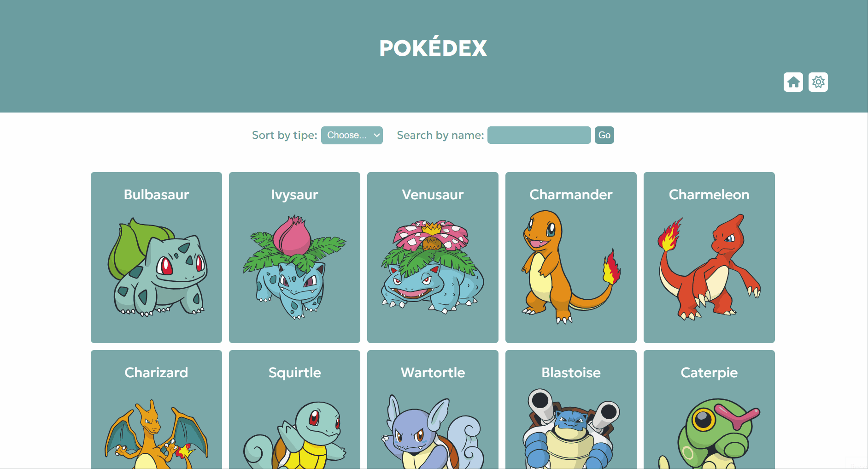Select the Charmander card
This screenshot has width=868, height=469.
pyautogui.click(x=571, y=257)
